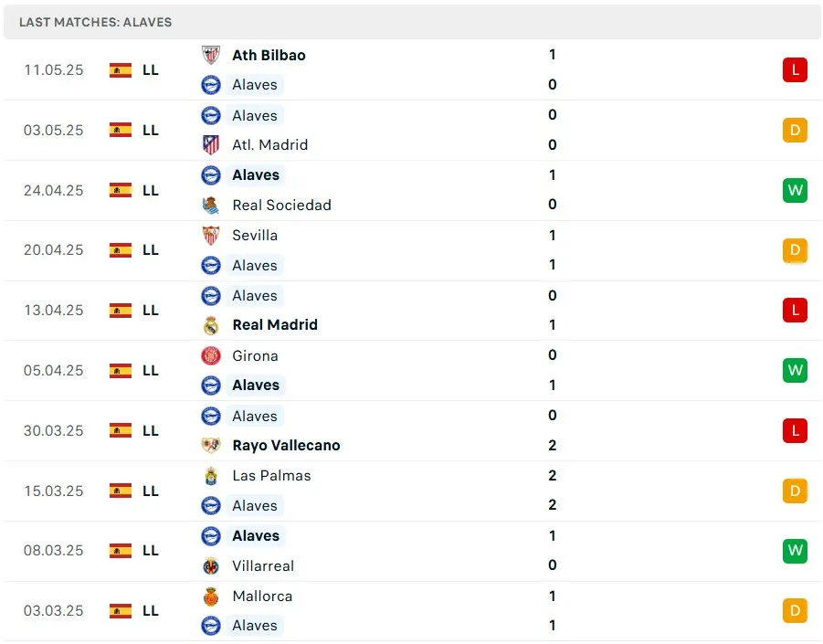Click the orange D badge for 03.05.25

(x=795, y=130)
